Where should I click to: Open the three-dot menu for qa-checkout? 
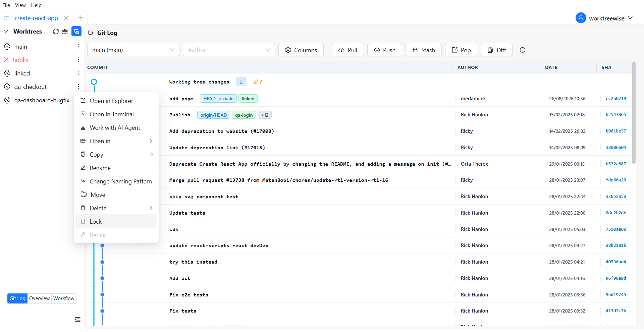[78, 87]
